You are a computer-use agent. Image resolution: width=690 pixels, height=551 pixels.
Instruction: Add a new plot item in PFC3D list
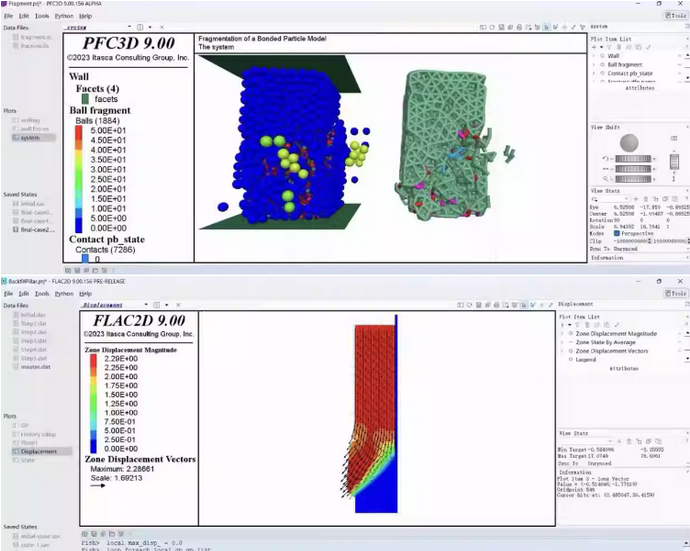594,47
